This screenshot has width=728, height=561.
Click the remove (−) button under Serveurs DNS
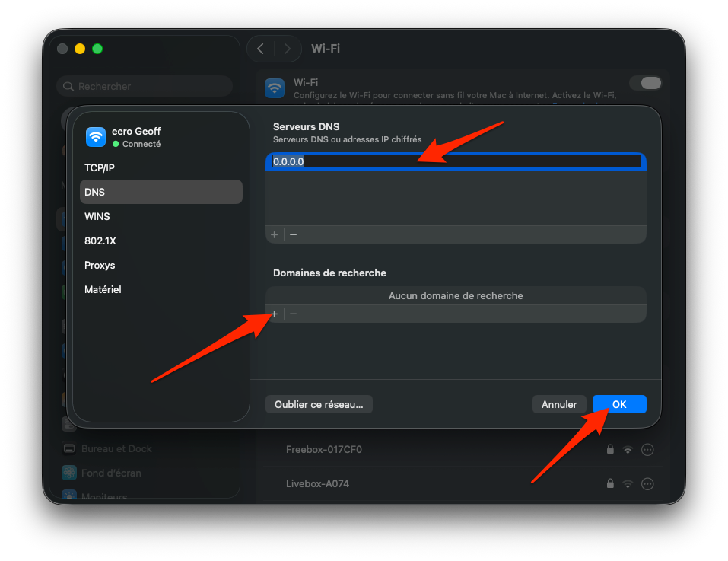tap(293, 234)
